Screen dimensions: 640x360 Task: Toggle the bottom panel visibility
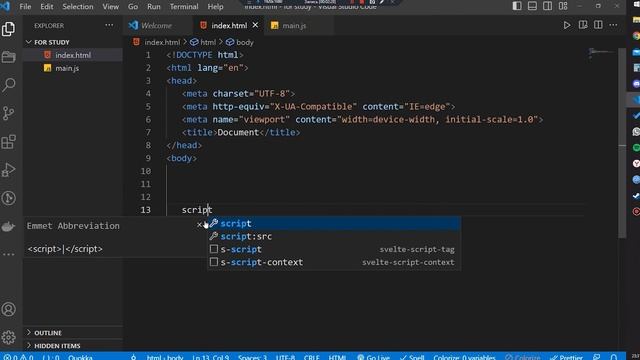point(532,6)
